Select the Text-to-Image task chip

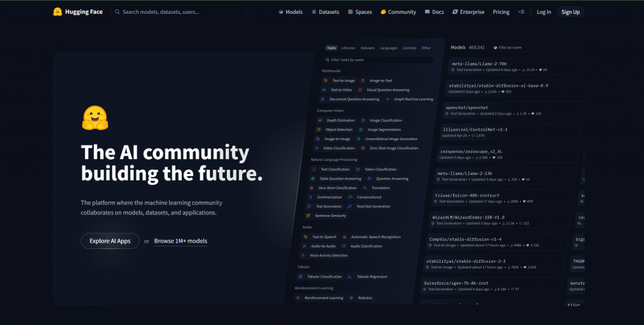[339, 81]
